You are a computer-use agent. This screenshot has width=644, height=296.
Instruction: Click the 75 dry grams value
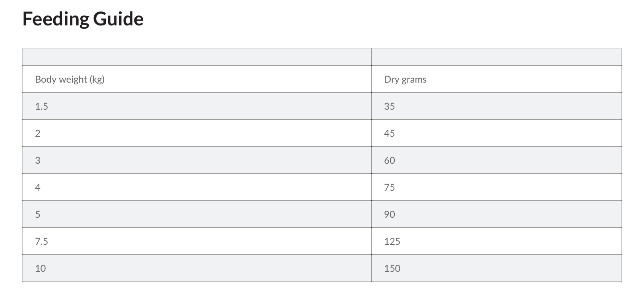pos(389,188)
